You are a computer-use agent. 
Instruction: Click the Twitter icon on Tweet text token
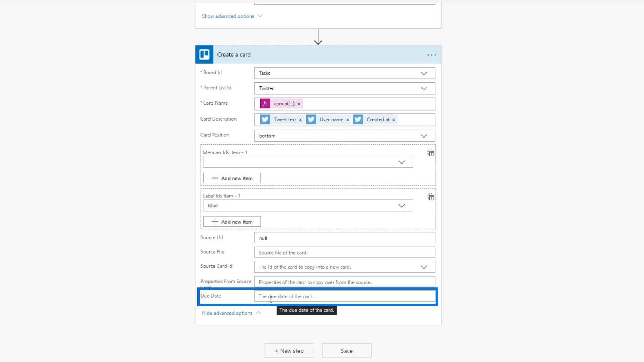tap(265, 119)
